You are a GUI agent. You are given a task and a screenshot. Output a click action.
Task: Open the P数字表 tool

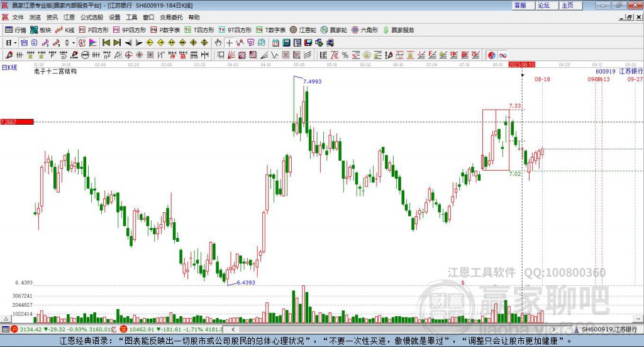(165, 30)
